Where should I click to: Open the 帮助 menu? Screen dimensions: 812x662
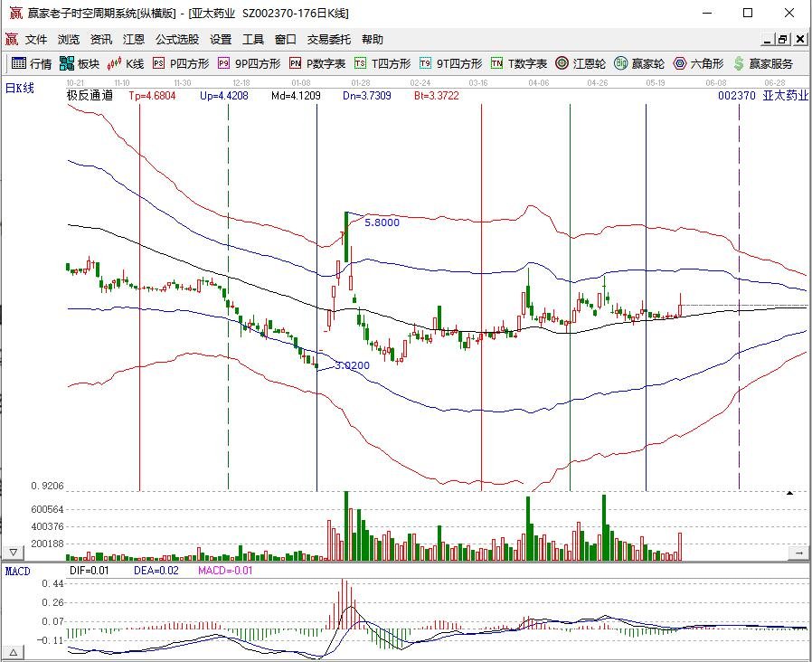click(x=373, y=40)
